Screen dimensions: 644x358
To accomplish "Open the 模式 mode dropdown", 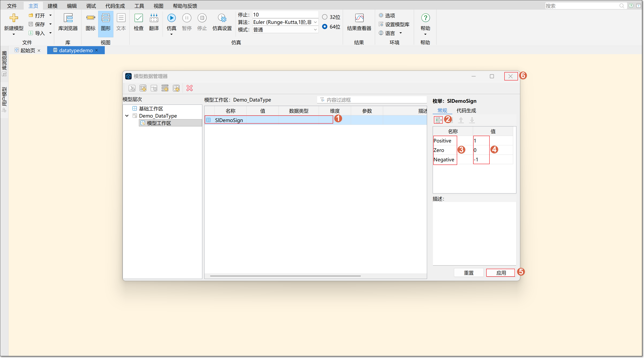I will [x=285, y=29].
